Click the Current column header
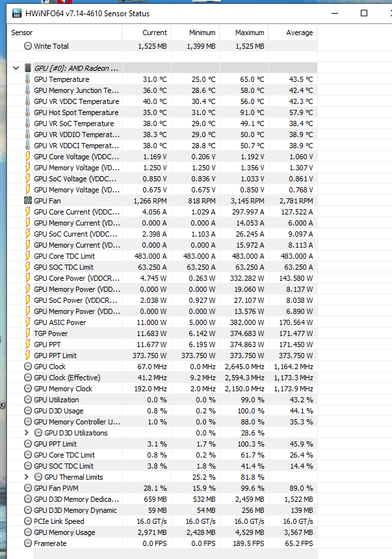 click(x=146, y=32)
